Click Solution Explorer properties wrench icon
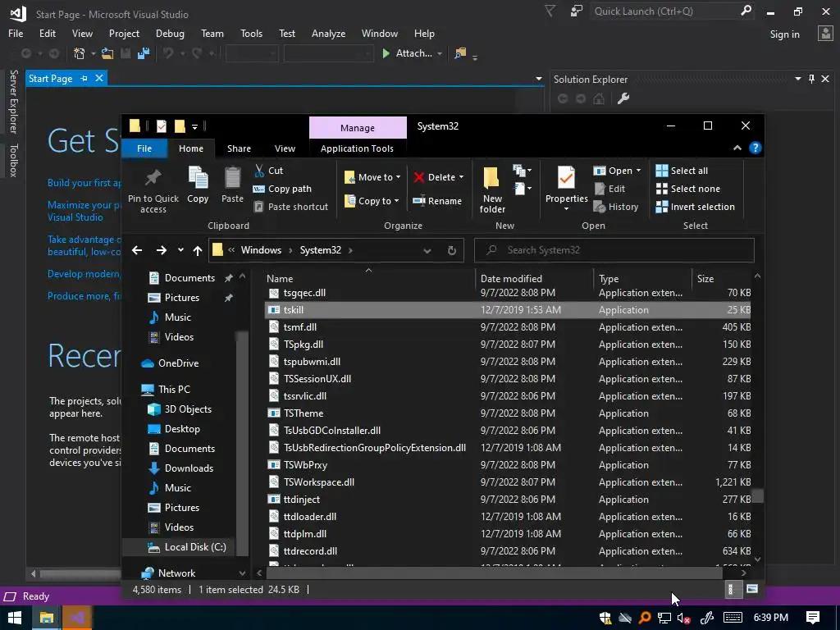This screenshot has height=630, width=840. [x=623, y=98]
